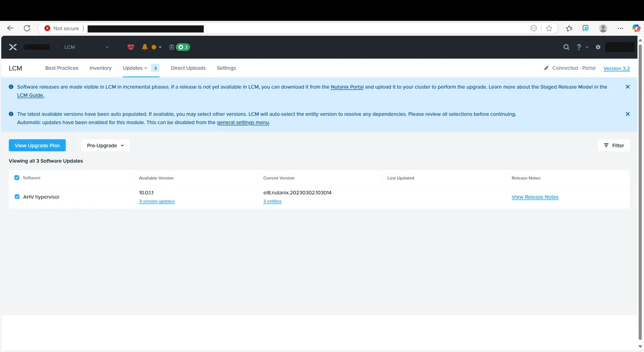Toggle the Software select-all checkbox
The width and height of the screenshot is (644, 352).
click(17, 178)
